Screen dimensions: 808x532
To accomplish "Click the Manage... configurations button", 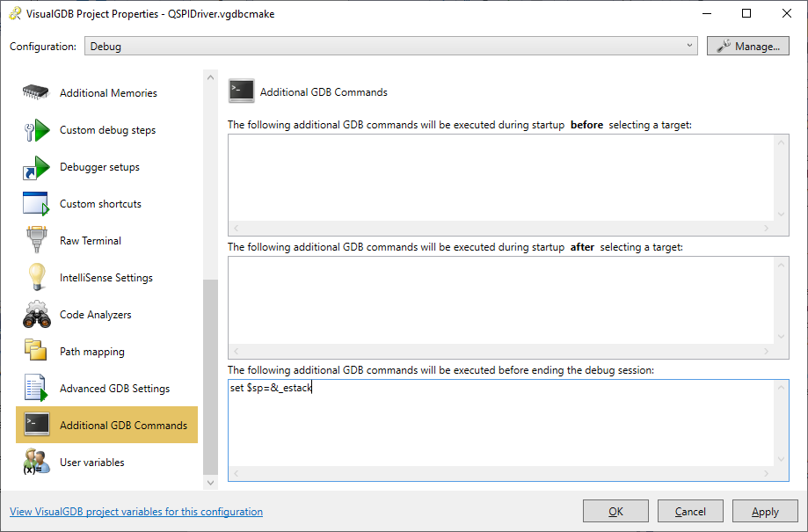I will 747,46.
